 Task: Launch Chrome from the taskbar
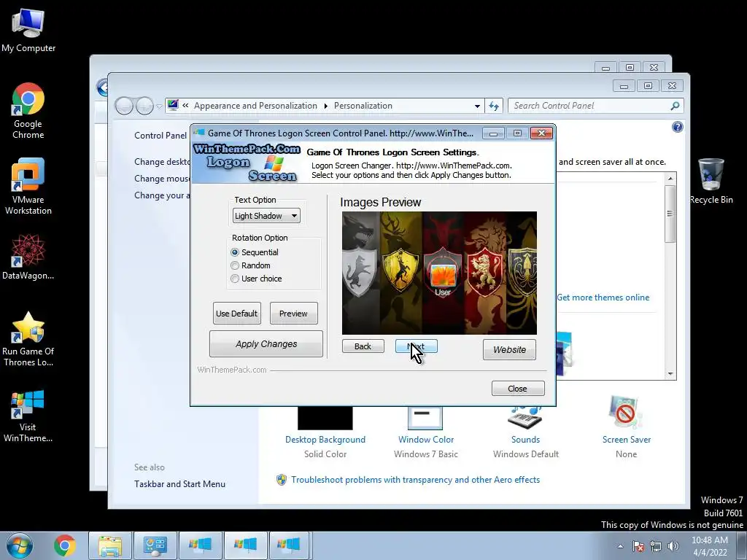(65, 545)
